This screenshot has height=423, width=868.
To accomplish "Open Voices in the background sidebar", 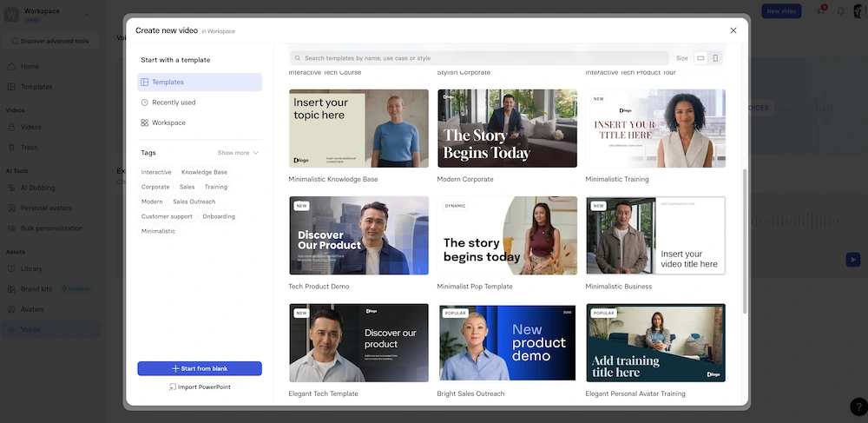I will 50,329.
